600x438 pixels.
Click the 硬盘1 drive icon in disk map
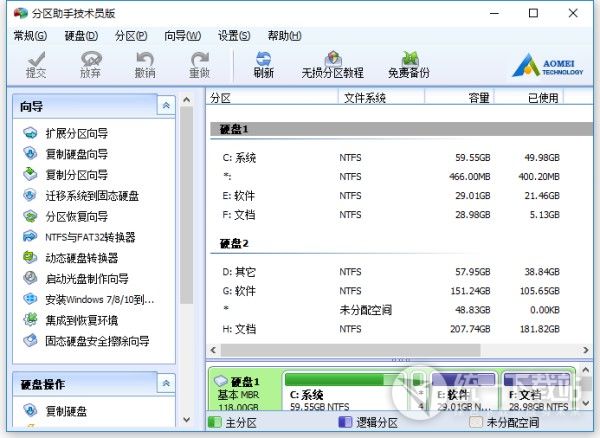(x=221, y=381)
